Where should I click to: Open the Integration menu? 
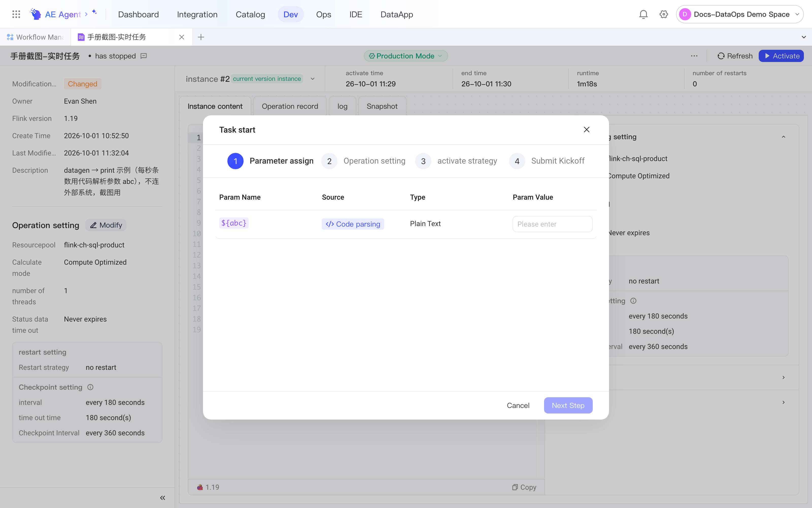click(x=197, y=14)
